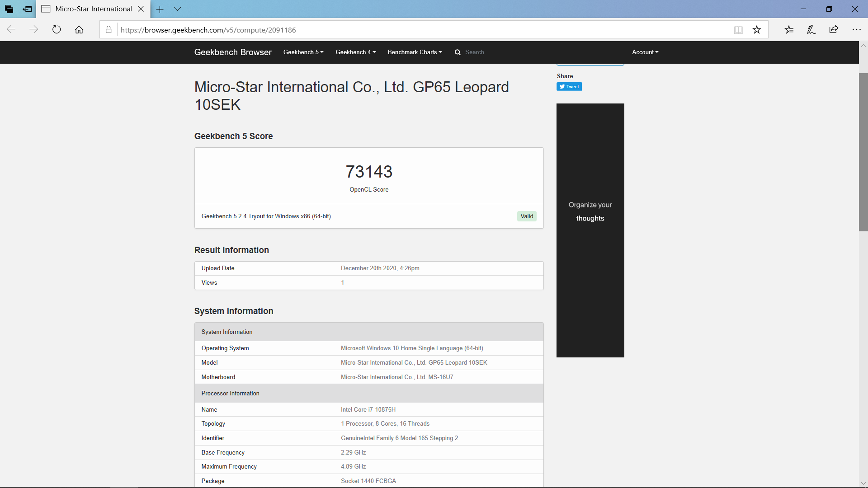Click the Motherboard MS-16U7 value
The width and height of the screenshot is (868, 488).
[x=397, y=377]
